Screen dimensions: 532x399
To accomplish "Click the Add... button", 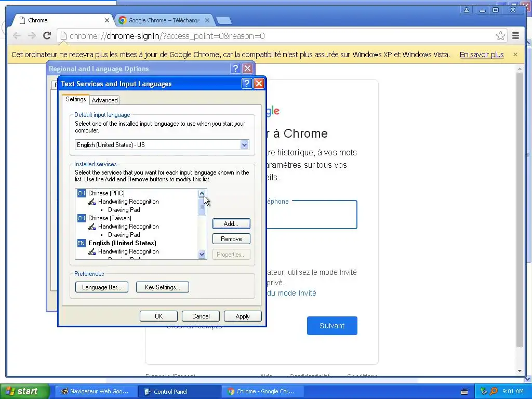I will click(x=231, y=223).
